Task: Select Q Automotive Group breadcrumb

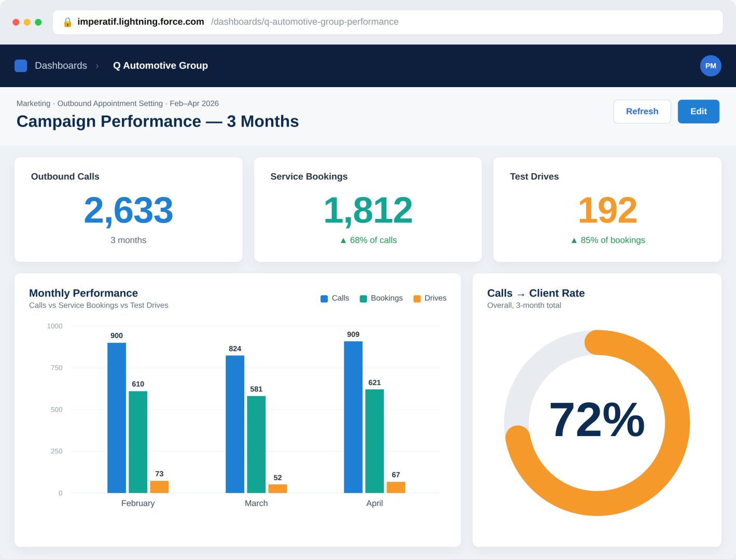Action: 160,66
